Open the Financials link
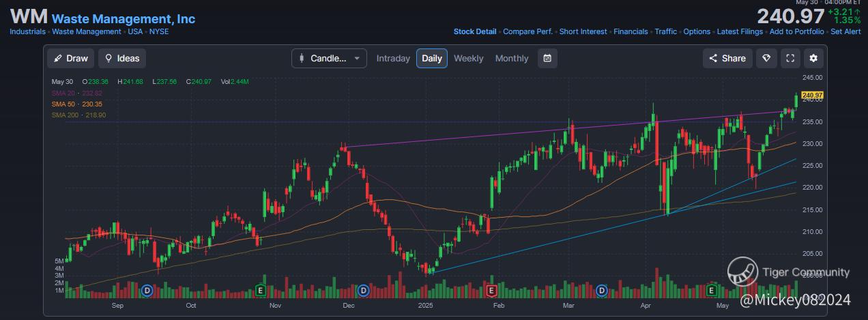The image size is (868, 320). 631,31
